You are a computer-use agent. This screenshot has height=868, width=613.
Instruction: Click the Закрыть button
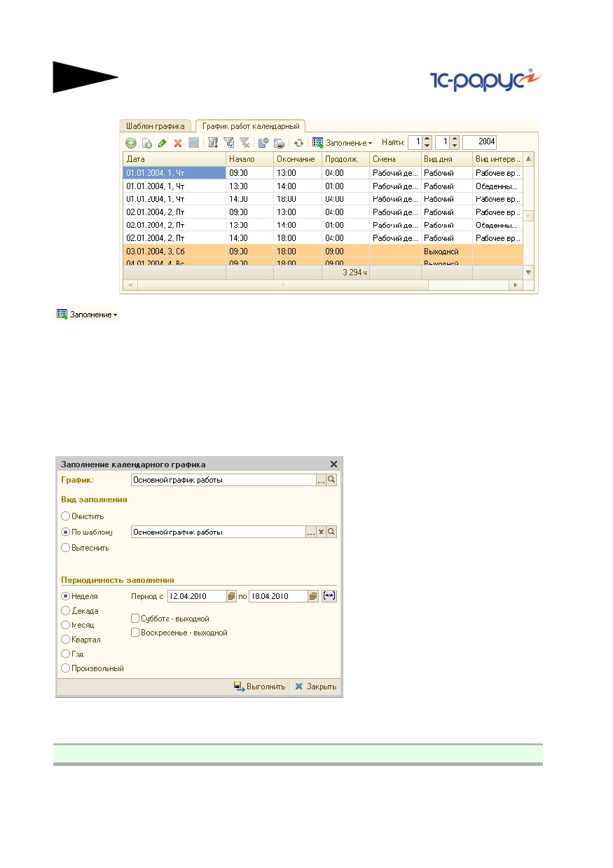[x=315, y=687]
